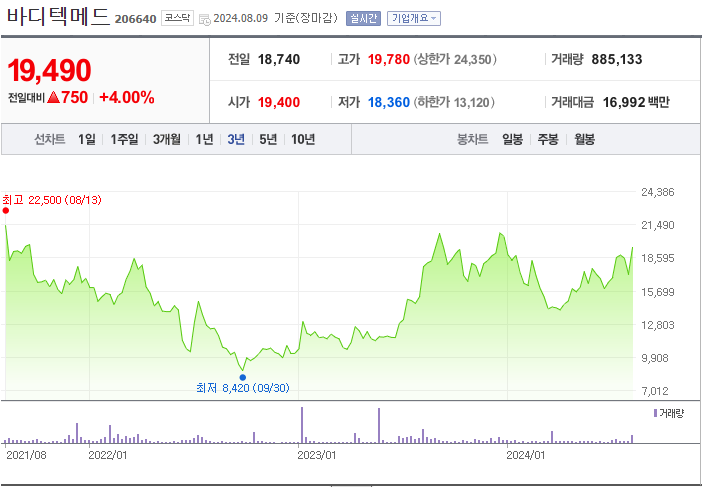This screenshot has height=487, width=702.
Task: Click the 2024.08.09 기준(장마감) date text
Action: [275, 19]
